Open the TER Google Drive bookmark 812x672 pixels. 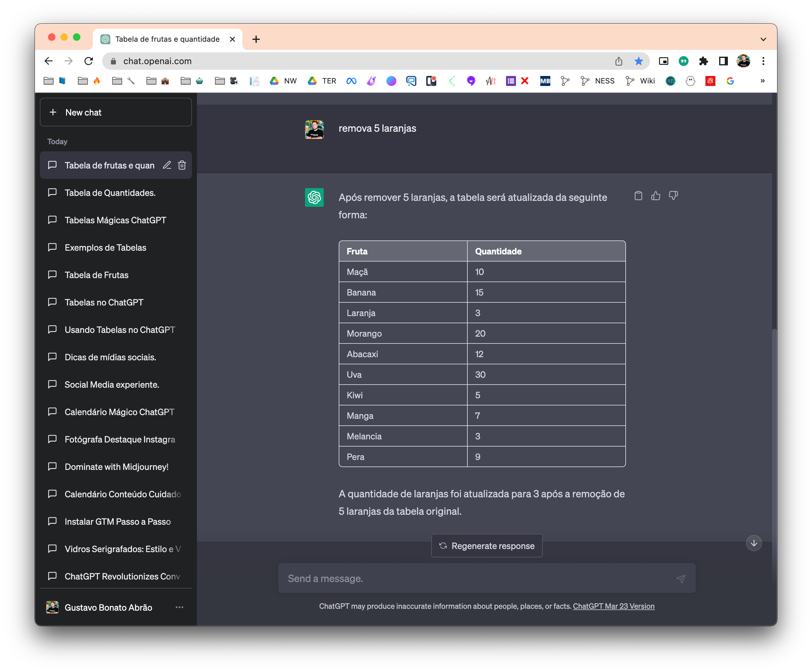(322, 81)
